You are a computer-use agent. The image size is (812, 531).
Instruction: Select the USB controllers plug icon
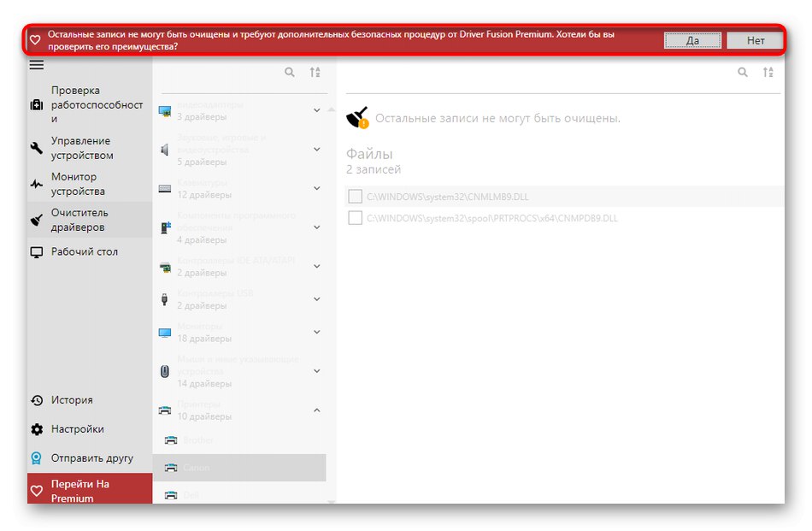[165, 299]
